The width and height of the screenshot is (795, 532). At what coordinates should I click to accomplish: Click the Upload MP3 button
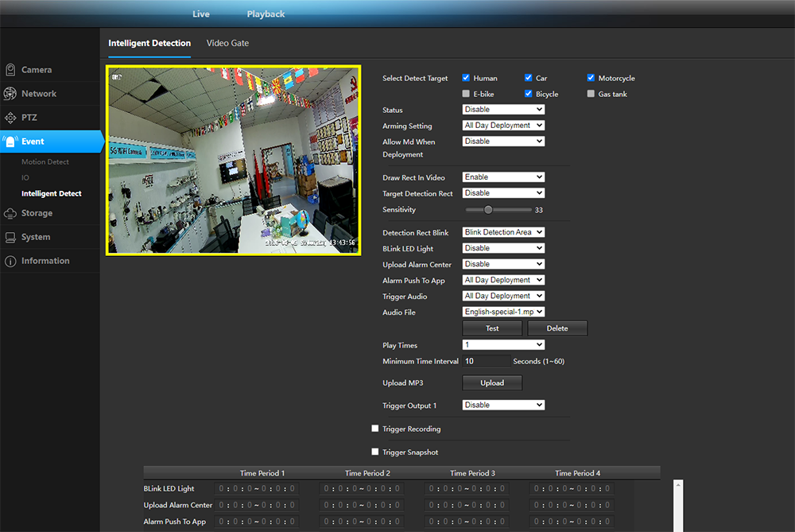(x=492, y=383)
